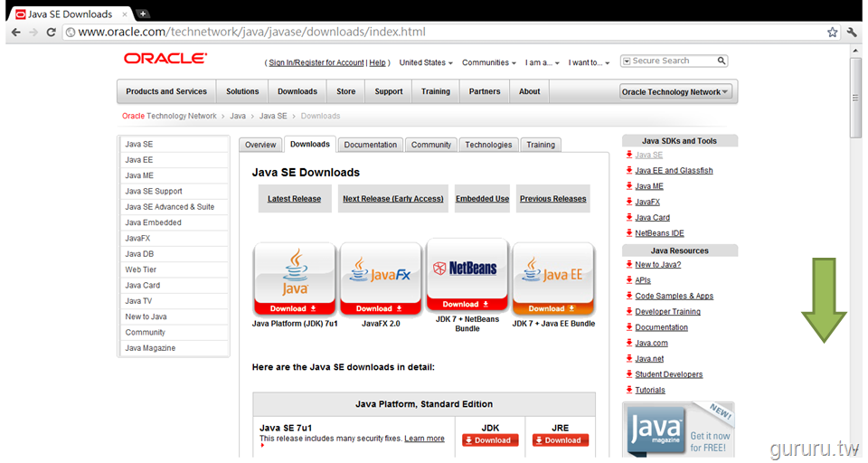This screenshot has height=463, width=868.
Task: Switch to the Technologies tab
Action: coord(488,145)
